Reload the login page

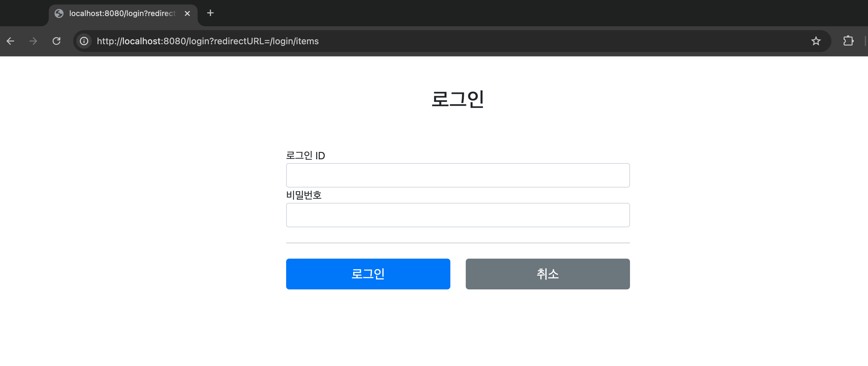click(56, 41)
